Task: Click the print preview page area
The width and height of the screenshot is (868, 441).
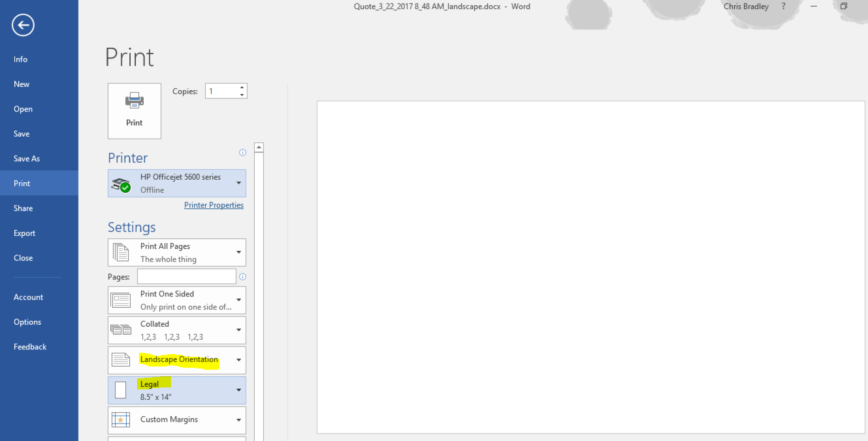Action: pyautogui.click(x=591, y=267)
